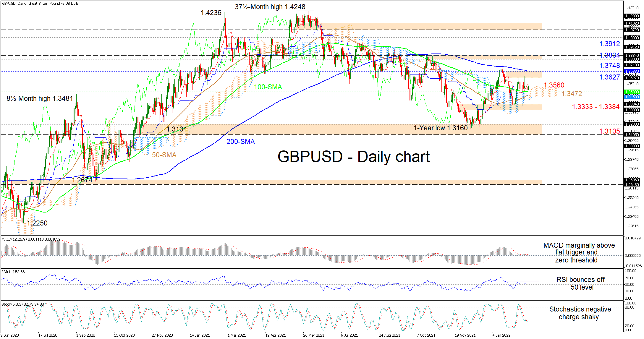
Task: Click the 1.3912 blue resistance label
Action: pyautogui.click(x=609, y=44)
